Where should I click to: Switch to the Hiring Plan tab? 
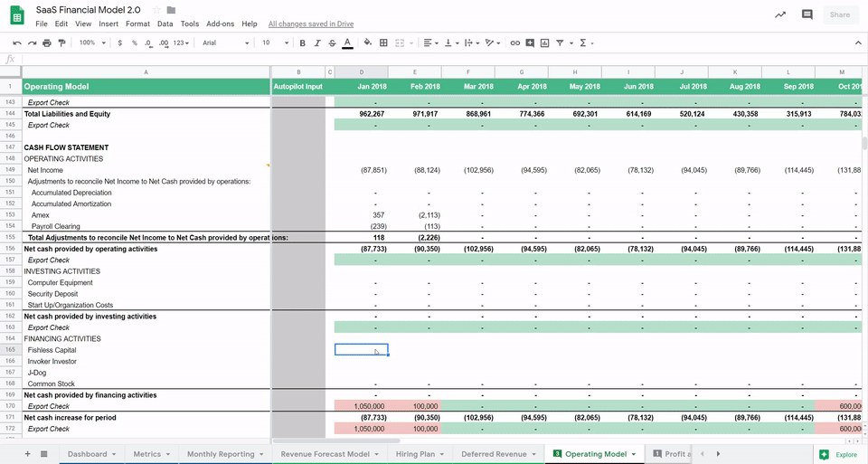coord(414,454)
